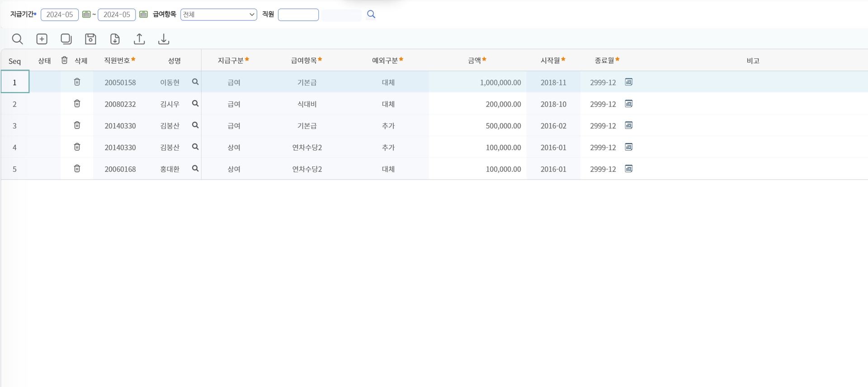Open end month calendar in row 5
Viewport: 868px width, 387px height.
pos(629,169)
